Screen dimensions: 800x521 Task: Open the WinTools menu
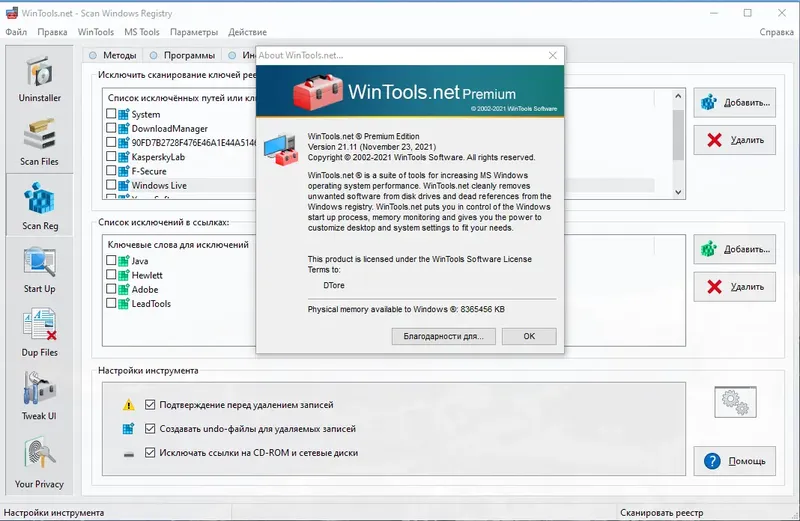[95, 32]
